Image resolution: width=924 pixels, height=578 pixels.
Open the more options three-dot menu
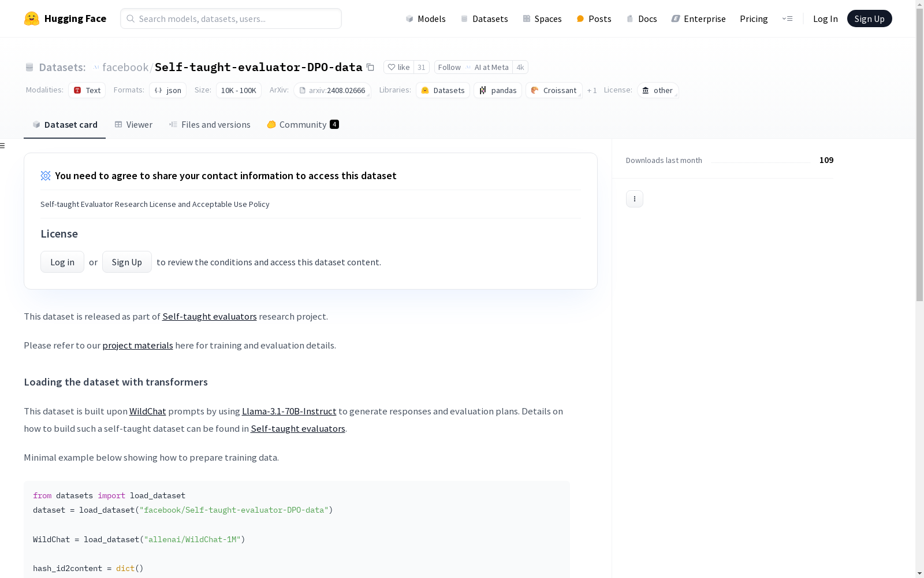pos(635,199)
